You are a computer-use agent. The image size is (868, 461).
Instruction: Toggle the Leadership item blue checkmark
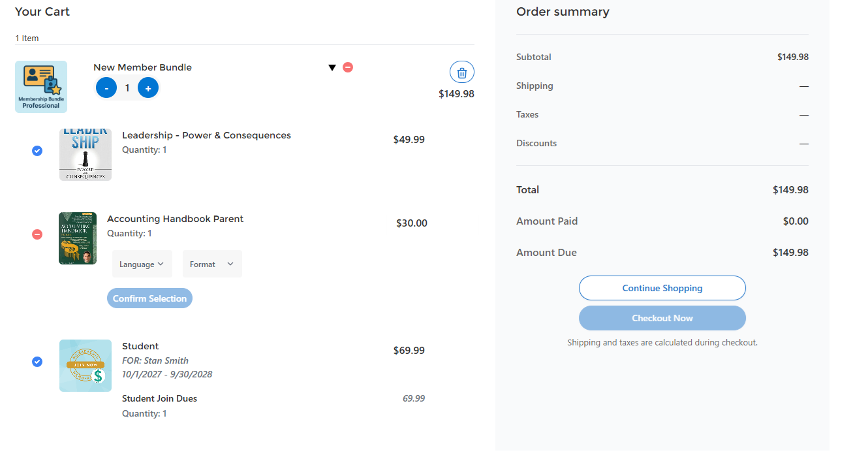tap(37, 151)
